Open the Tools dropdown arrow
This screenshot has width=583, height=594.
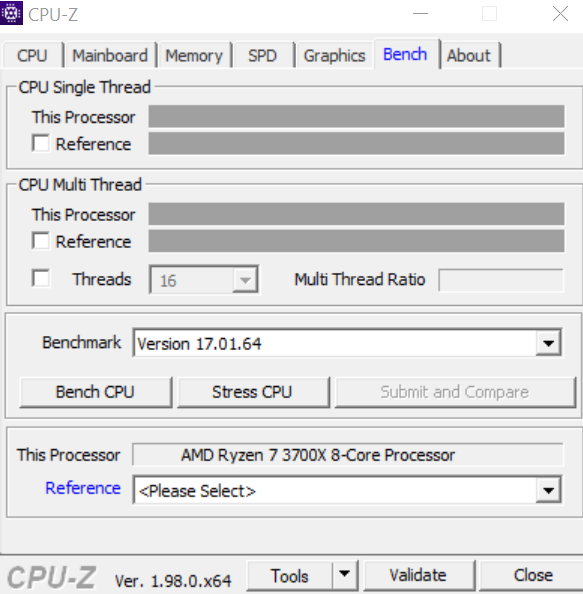click(x=344, y=575)
